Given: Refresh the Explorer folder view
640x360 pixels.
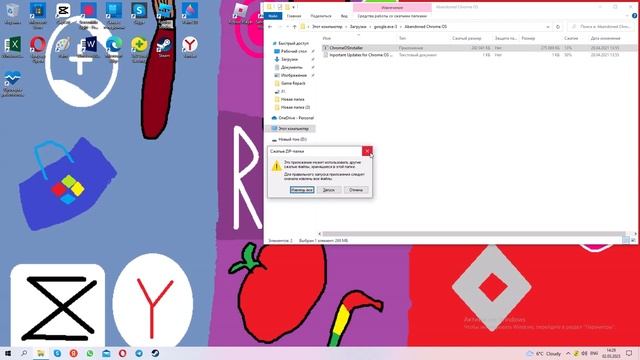Looking at the screenshot, I should tap(558, 27).
